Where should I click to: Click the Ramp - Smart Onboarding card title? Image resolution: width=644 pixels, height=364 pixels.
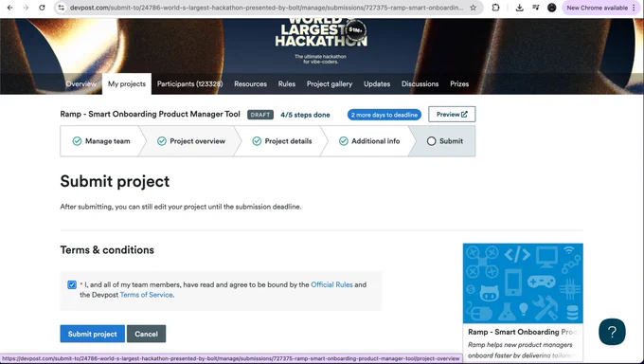click(523, 332)
